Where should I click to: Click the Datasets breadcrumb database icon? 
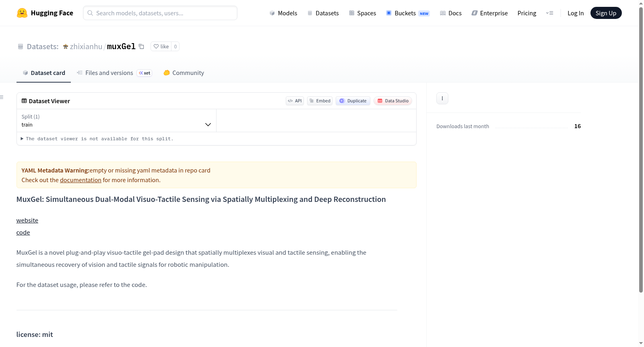pos(21,47)
